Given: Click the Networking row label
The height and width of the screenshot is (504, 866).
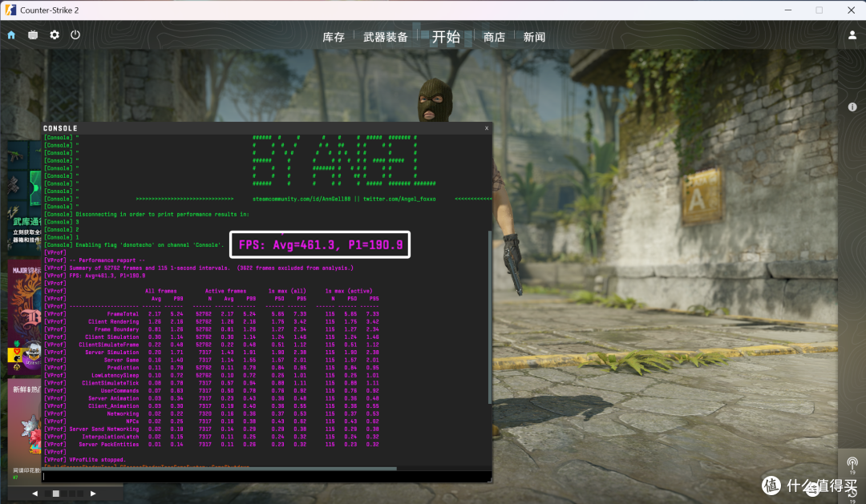Looking at the screenshot, I should tap(123, 414).
